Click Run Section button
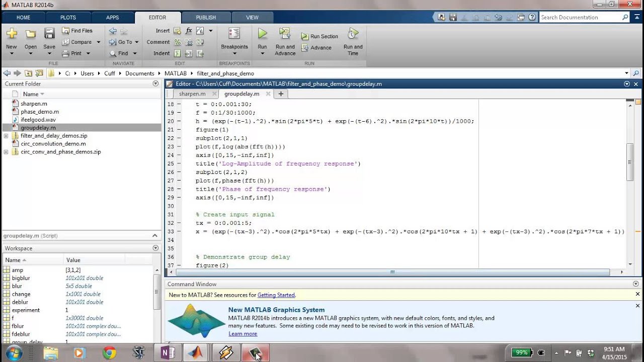Screen dimensions: 644x362 319,36
